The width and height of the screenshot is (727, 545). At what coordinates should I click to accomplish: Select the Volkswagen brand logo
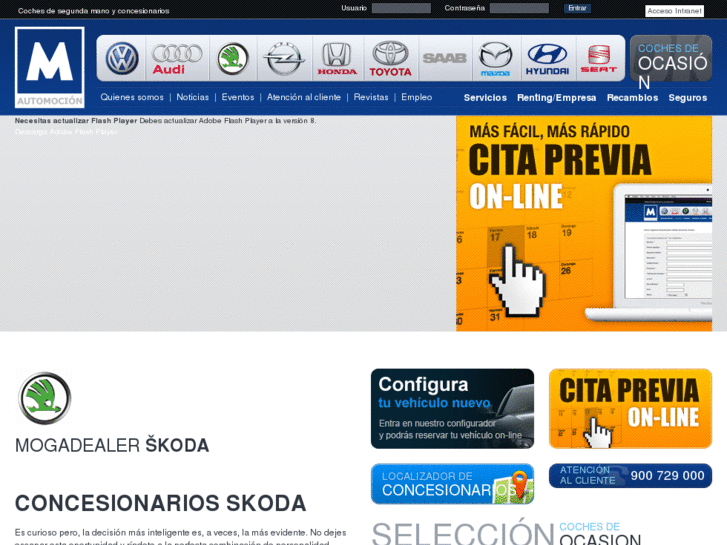(x=122, y=58)
